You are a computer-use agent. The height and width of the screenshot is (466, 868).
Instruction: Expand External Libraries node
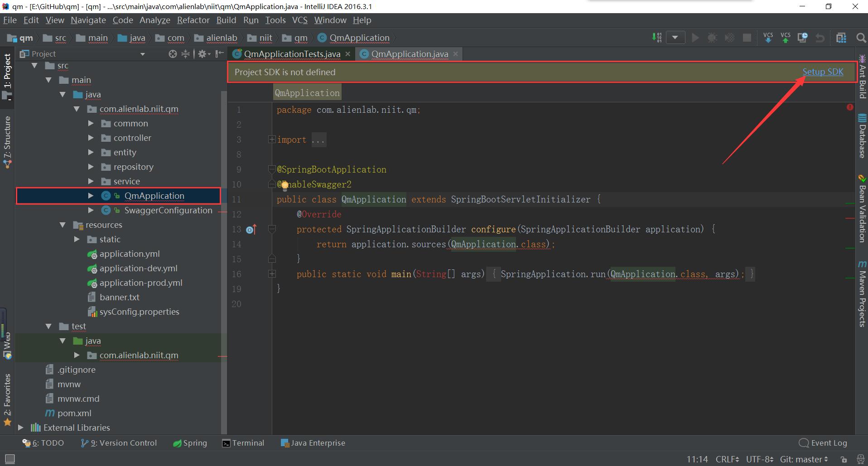click(20, 428)
